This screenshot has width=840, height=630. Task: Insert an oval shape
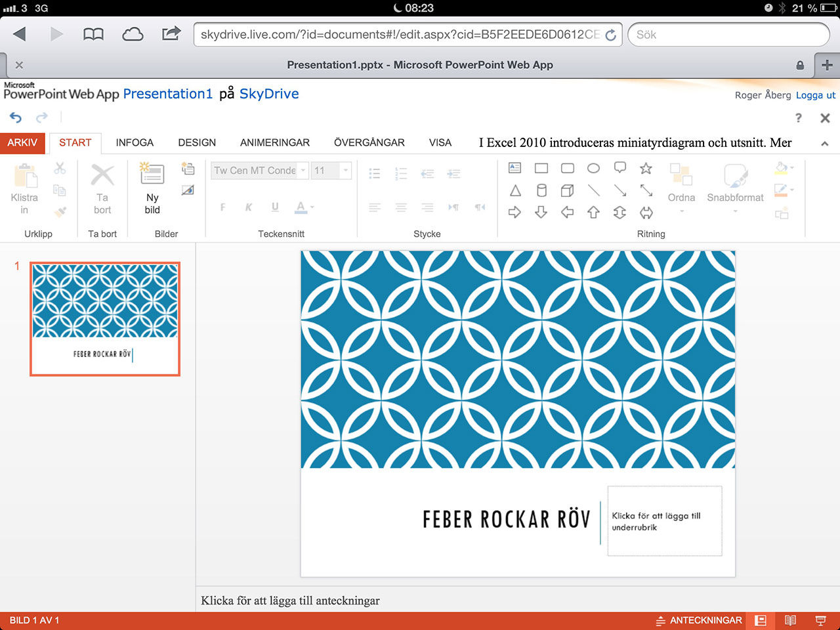point(593,168)
